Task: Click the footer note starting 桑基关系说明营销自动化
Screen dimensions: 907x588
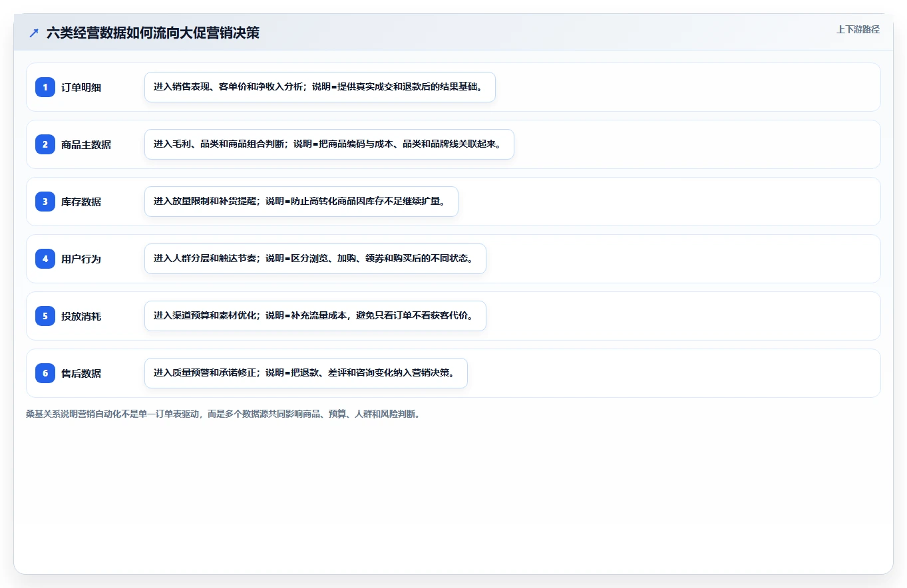Action: click(223, 414)
